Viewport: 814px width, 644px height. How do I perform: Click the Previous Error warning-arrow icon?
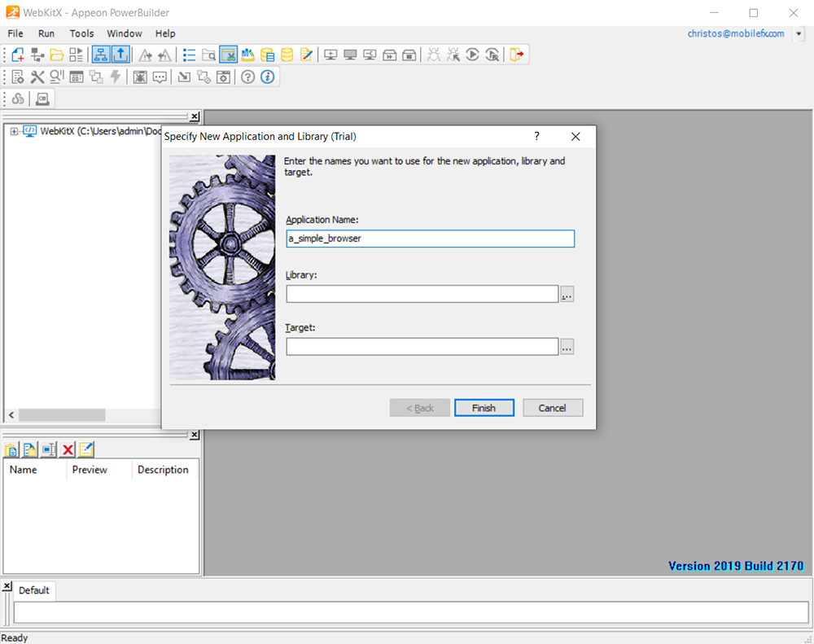164,55
